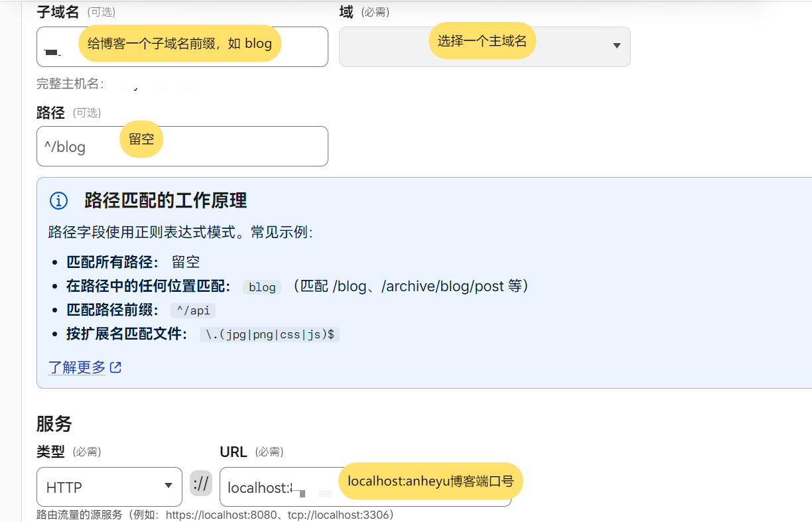Click the 按扩展名匹配文件 bullet label
This screenshot has height=522, width=812.
(x=127, y=334)
